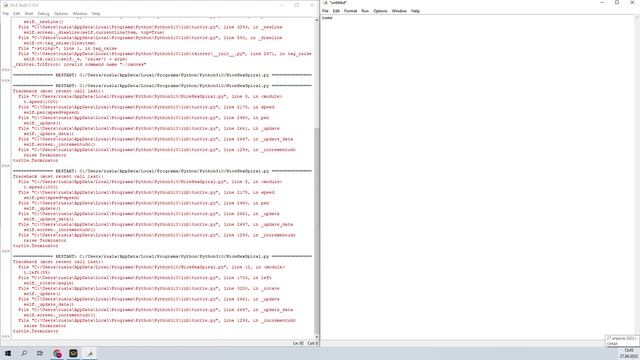Image resolution: width=640 pixels, height=360 pixels.
Task: Click the Windows Start button
Action: pyautogui.click(x=8, y=353)
